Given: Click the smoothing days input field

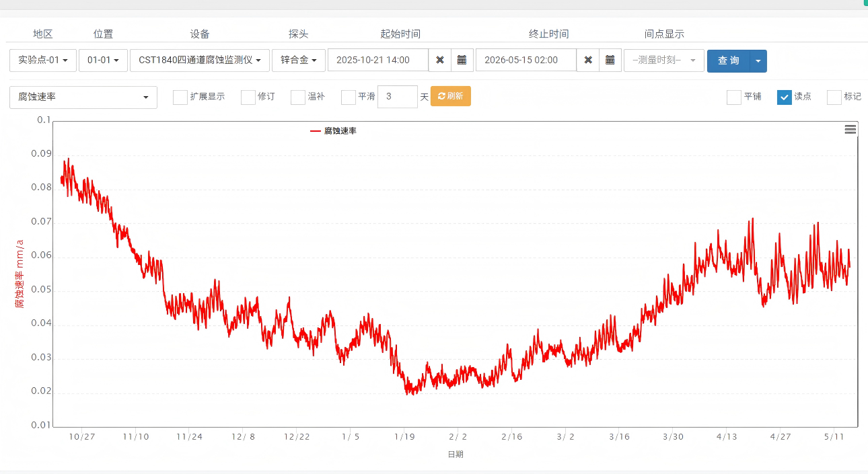Looking at the screenshot, I should tap(398, 97).
